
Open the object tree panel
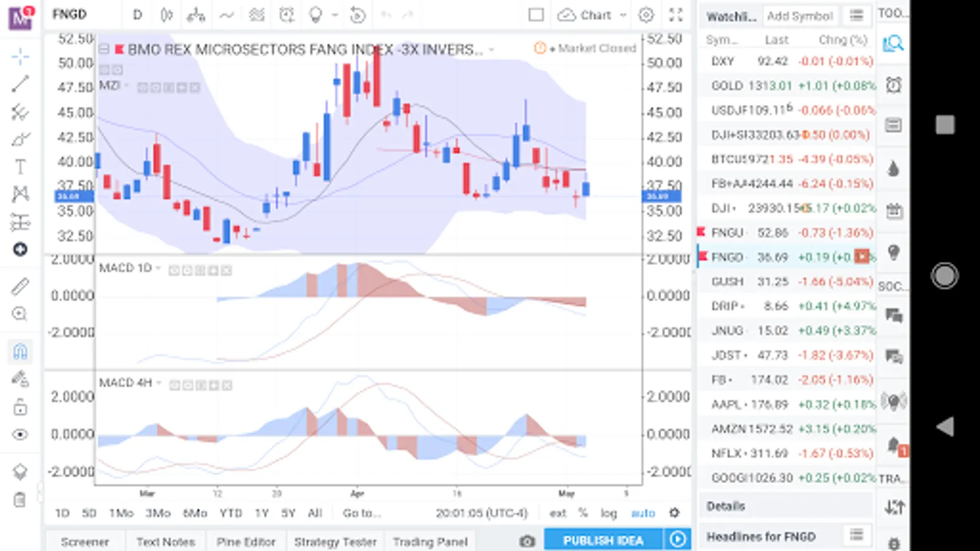click(20, 471)
